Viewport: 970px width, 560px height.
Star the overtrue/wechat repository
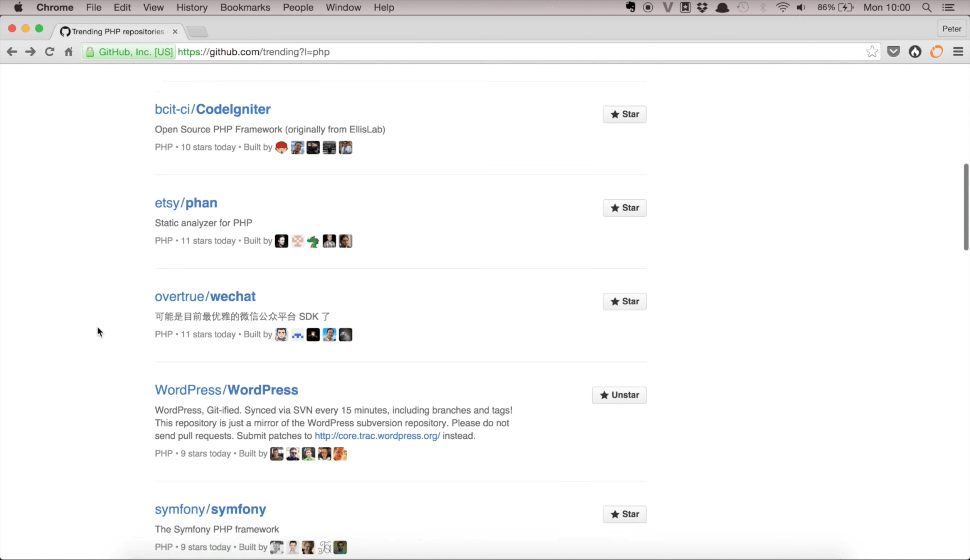[624, 301]
